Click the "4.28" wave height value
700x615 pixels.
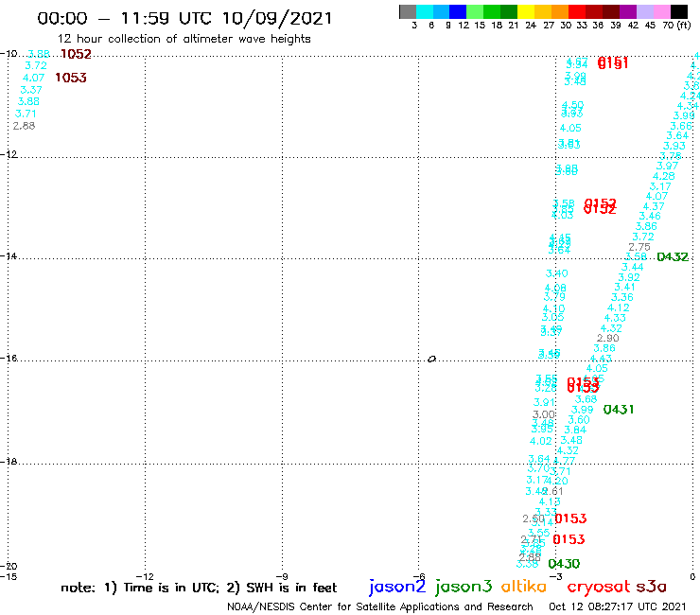pyautogui.click(x=663, y=176)
